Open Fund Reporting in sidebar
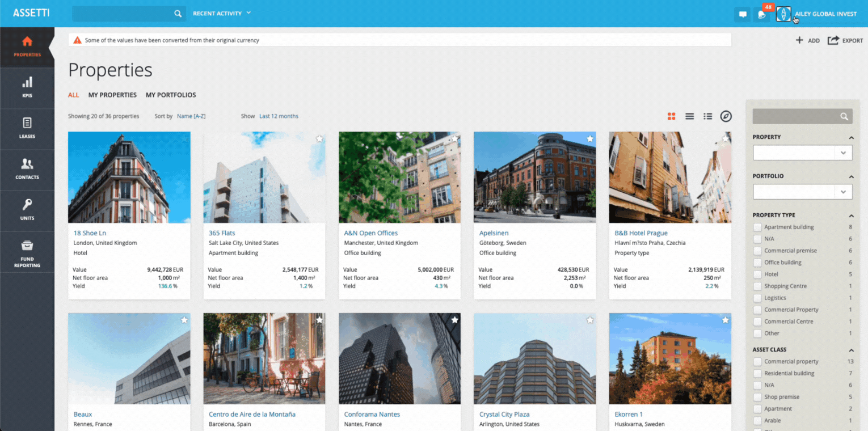Screen dimensions: 868x431 27,252
